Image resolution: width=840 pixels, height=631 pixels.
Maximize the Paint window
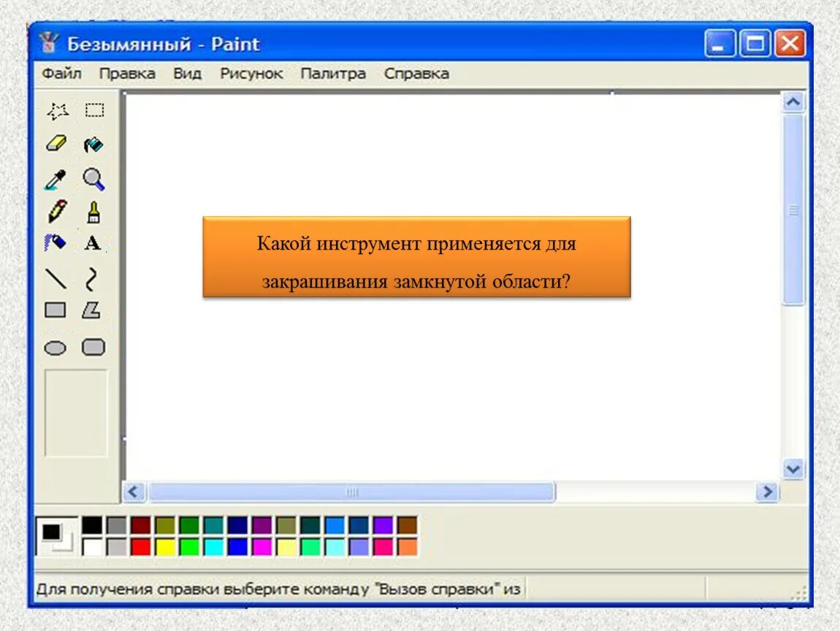[755, 43]
